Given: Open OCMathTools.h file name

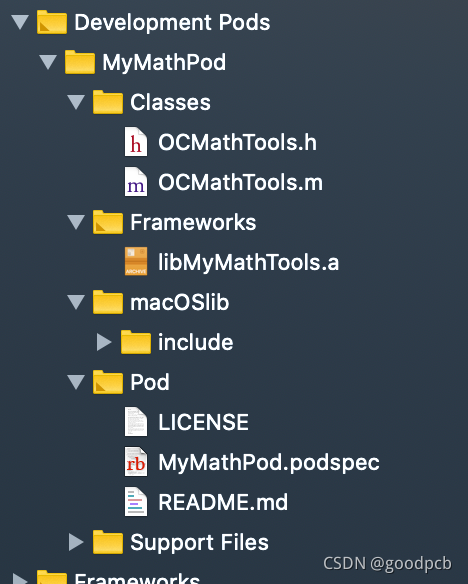Looking at the screenshot, I should pos(237,142).
